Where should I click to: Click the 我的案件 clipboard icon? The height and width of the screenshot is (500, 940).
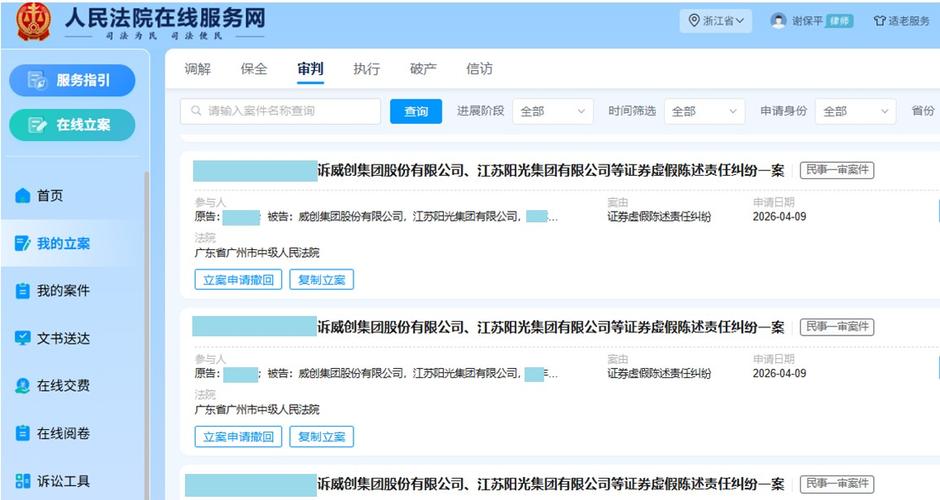pos(22,291)
